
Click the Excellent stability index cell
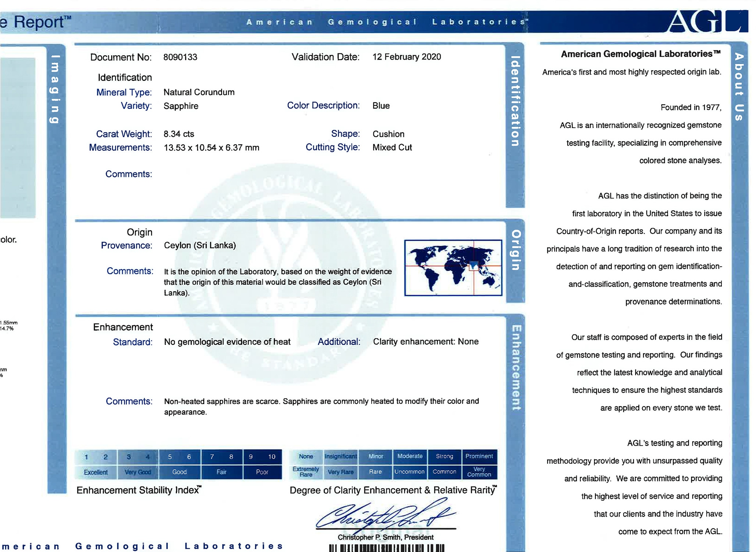click(x=96, y=472)
